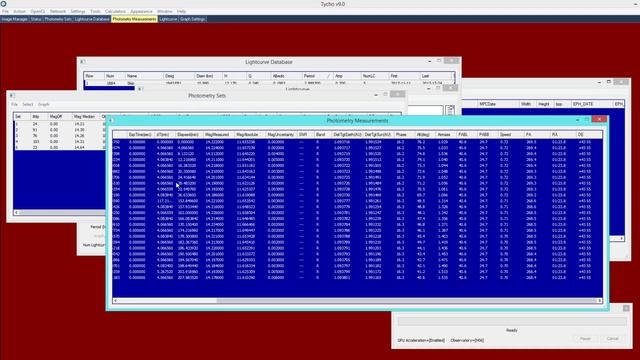Click right scroll arrow in Photometry Measurements
Viewport: 640px width, 360px height.
(600, 301)
